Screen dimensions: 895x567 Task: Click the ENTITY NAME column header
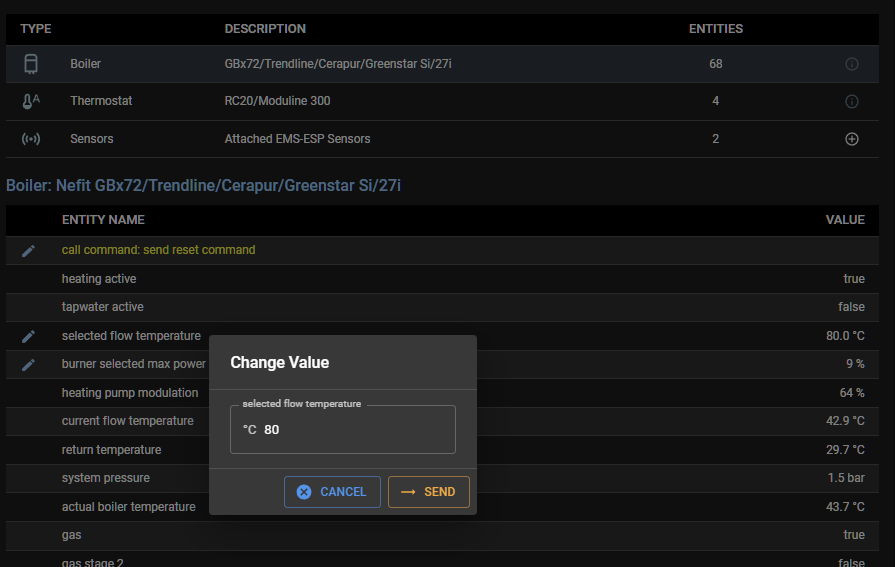coord(103,220)
